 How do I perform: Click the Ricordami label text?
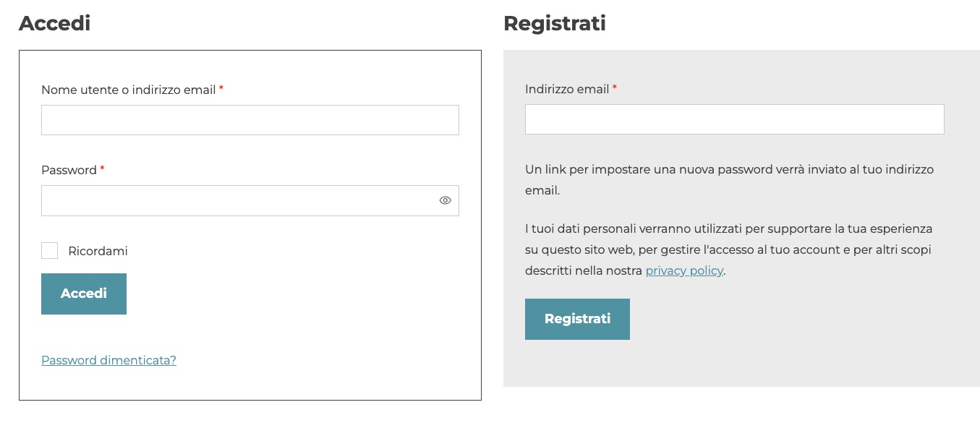[x=98, y=252]
